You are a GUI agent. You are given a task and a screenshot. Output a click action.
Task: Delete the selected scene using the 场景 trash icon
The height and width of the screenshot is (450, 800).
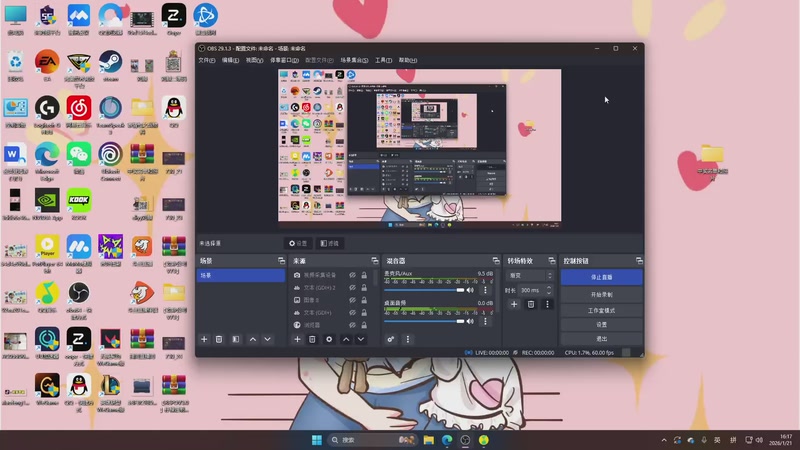[219, 339]
